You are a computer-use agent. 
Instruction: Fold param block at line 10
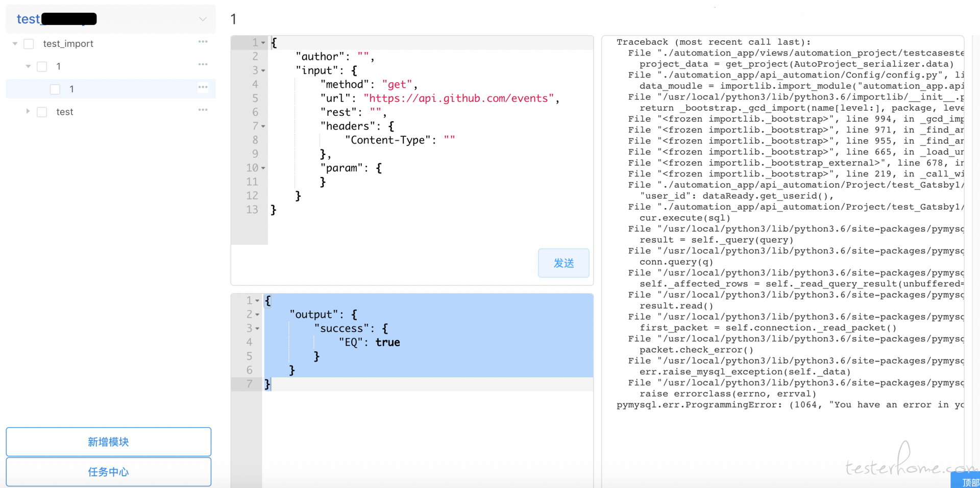click(263, 168)
